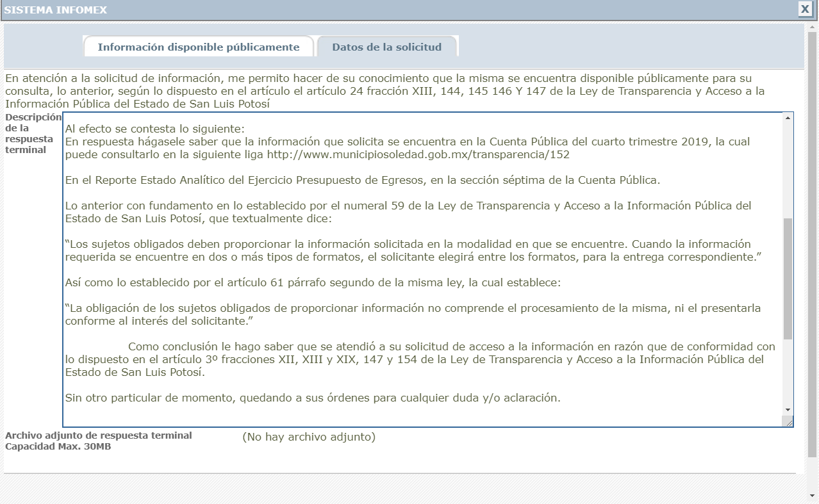The width and height of the screenshot is (819, 504).
Task: Open the Datos de la solicitud tab
Action: tap(387, 47)
